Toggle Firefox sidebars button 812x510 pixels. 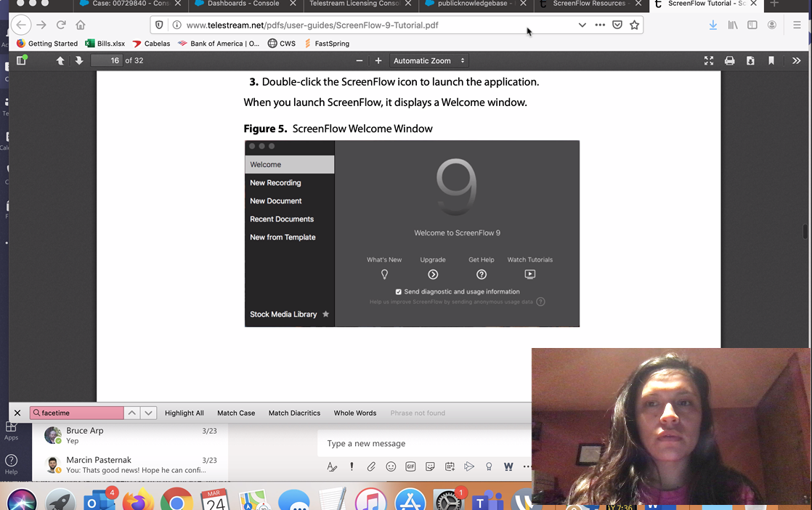(752, 25)
